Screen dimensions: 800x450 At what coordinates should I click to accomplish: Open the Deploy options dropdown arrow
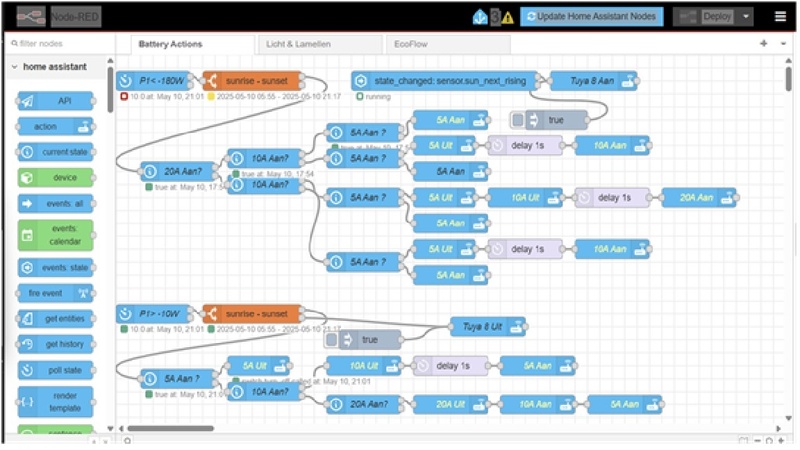(x=746, y=17)
